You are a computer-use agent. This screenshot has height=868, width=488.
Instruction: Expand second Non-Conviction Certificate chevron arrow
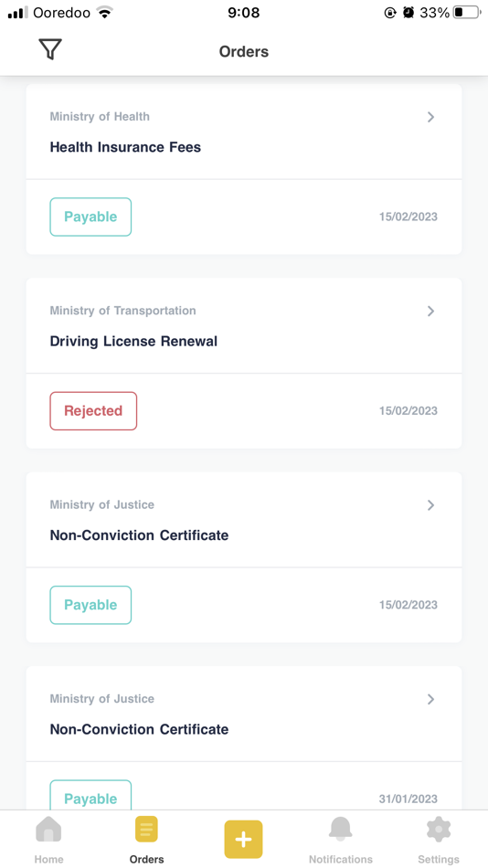click(x=431, y=699)
